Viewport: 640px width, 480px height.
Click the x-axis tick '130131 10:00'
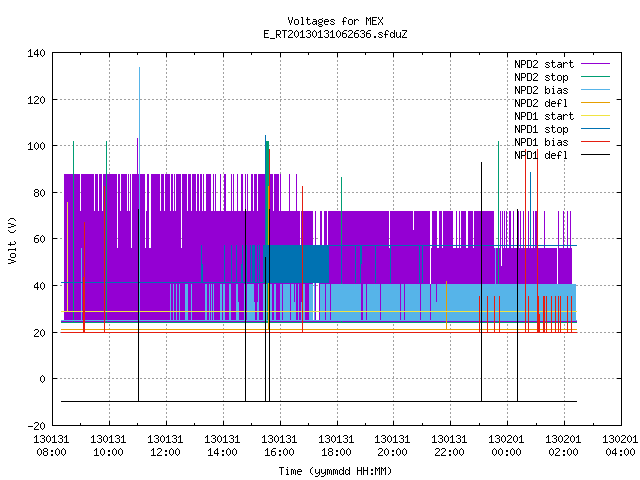[108, 446]
